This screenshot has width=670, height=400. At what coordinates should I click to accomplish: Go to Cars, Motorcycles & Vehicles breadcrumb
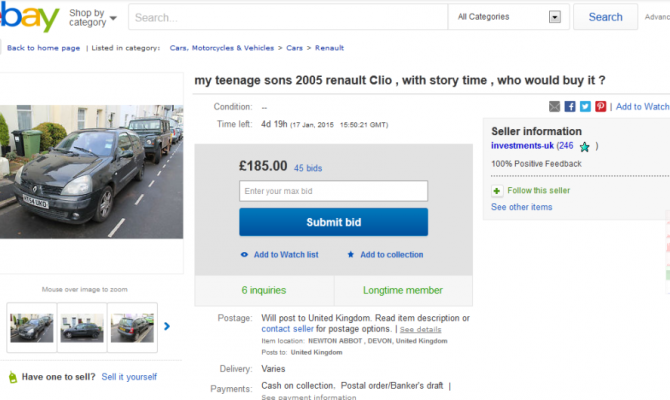tap(221, 47)
